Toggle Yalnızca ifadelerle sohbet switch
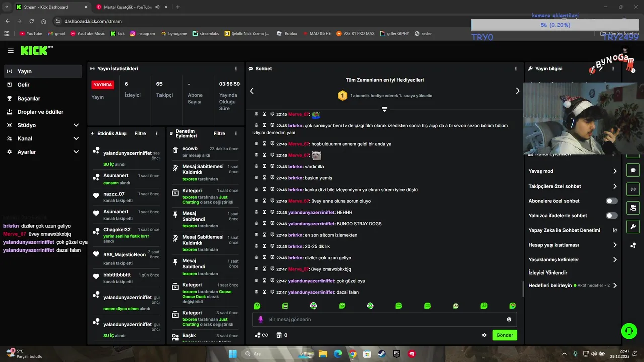This screenshot has width=644, height=362. [612, 216]
